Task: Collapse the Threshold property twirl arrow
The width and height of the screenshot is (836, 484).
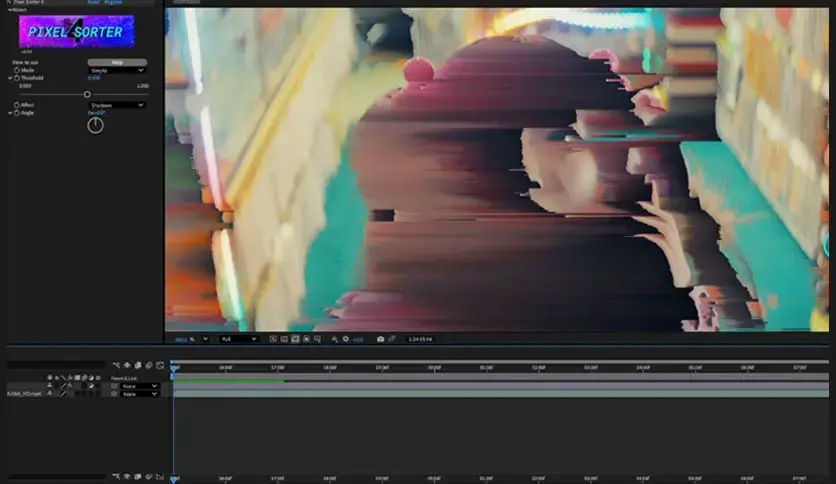Action: [x=10, y=78]
